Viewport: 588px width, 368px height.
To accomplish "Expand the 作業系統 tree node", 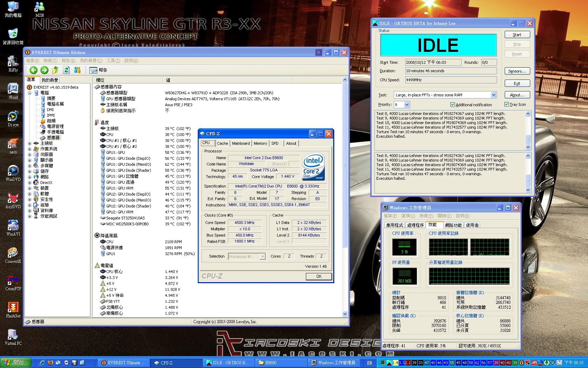I will click(x=30, y=149).
